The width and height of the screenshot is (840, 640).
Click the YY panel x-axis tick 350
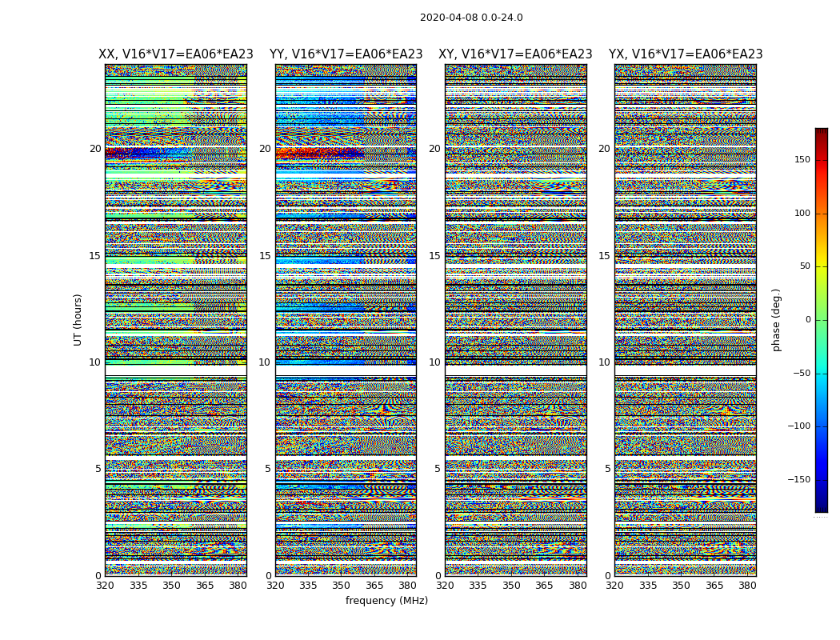tap(342, 586)
